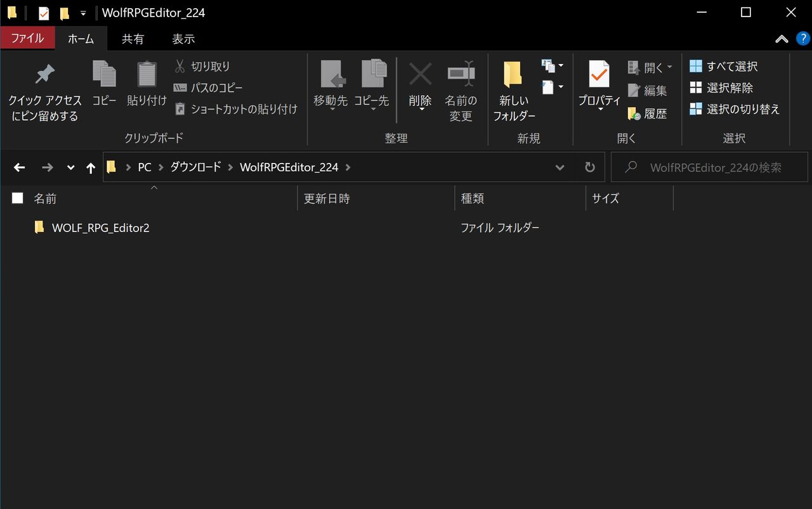Go up one folder level

[x=91, y=167]
